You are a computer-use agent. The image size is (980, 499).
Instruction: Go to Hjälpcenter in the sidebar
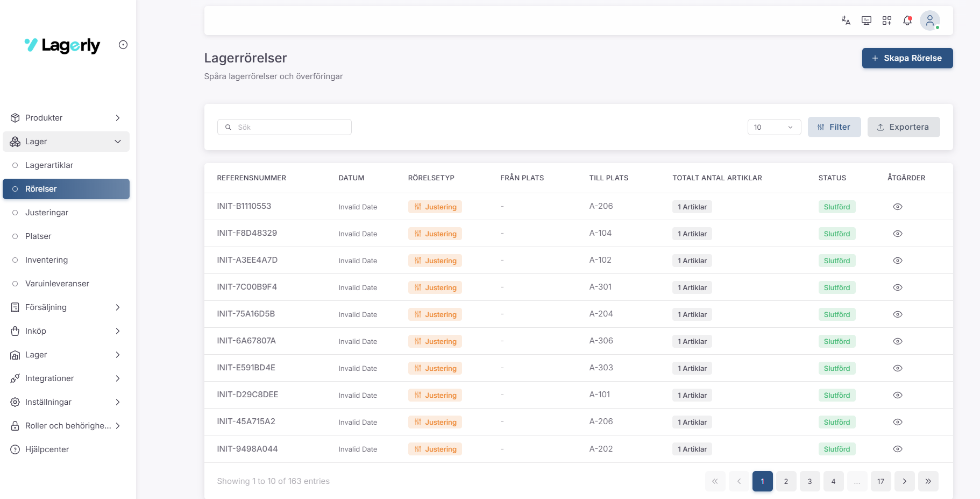(47, 449)
